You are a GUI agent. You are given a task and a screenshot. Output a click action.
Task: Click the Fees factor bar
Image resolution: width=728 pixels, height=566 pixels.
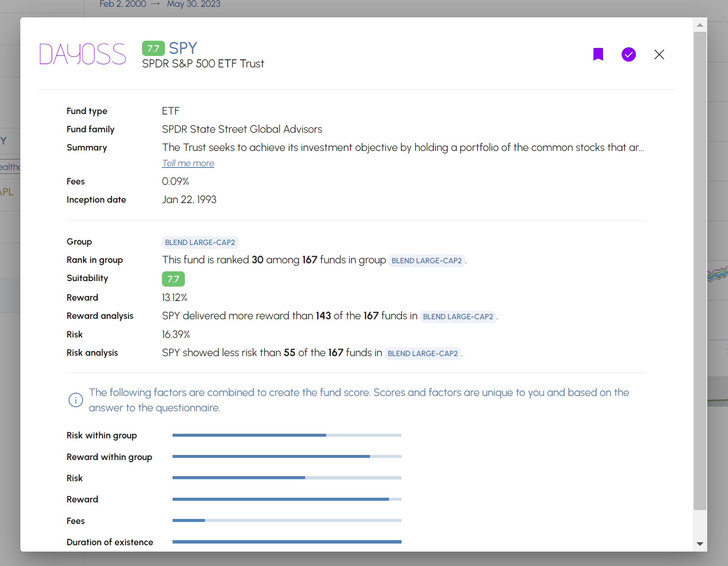pyautogui.click(x=287, y=521)
